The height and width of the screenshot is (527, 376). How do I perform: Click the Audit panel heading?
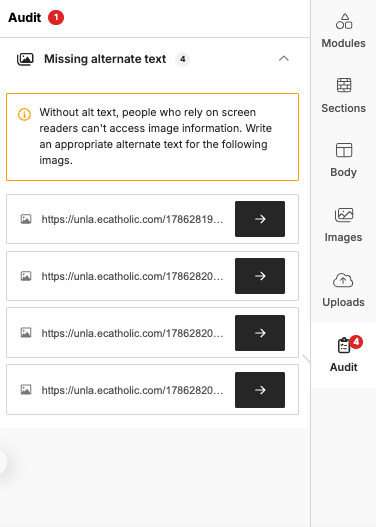pos(25,17)
